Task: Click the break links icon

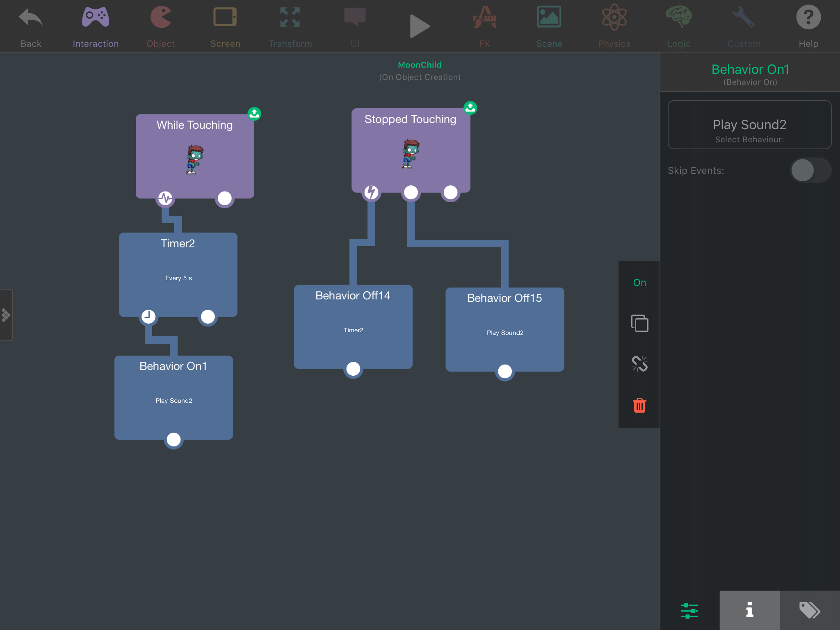Action: click(x=639, y=363)
